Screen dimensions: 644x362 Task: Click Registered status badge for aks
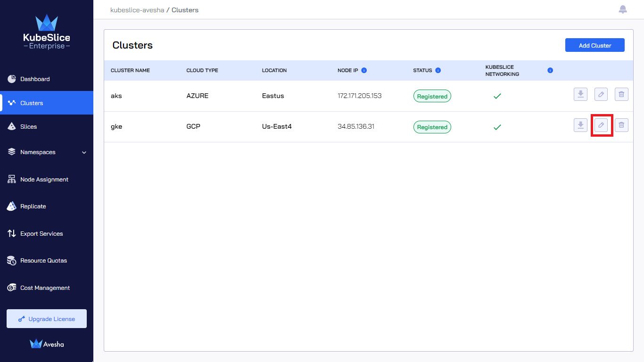pos(432,96)
